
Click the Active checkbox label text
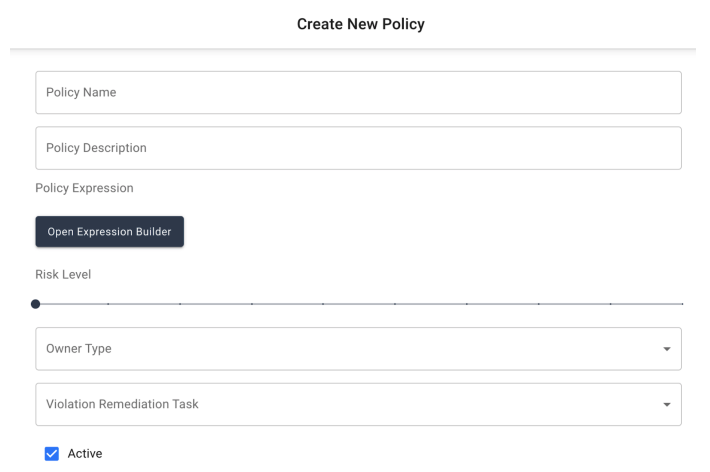pos(85,453)
